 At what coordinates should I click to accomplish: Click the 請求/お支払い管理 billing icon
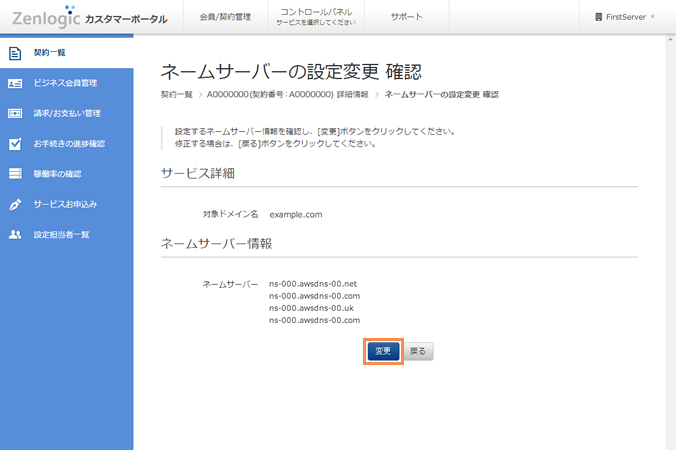click(15, 113)
